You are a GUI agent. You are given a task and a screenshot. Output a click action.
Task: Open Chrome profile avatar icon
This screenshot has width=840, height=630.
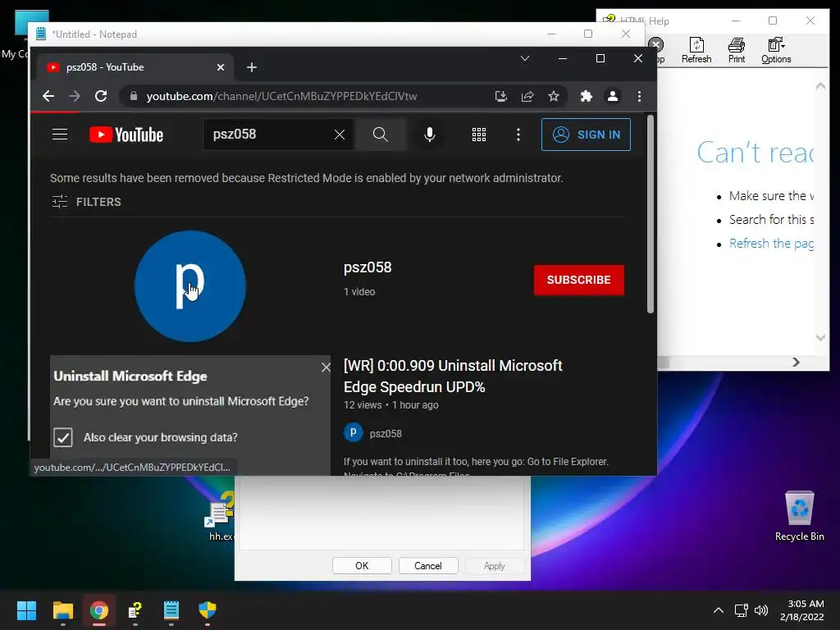pos(612,96)
